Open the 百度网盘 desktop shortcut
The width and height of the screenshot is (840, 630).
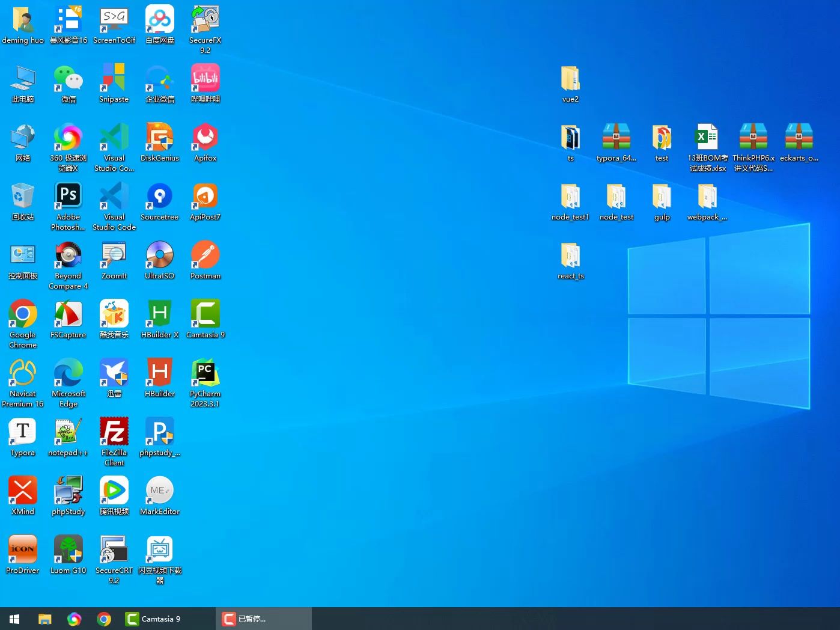pyautogui.click(x=160, y=25)
